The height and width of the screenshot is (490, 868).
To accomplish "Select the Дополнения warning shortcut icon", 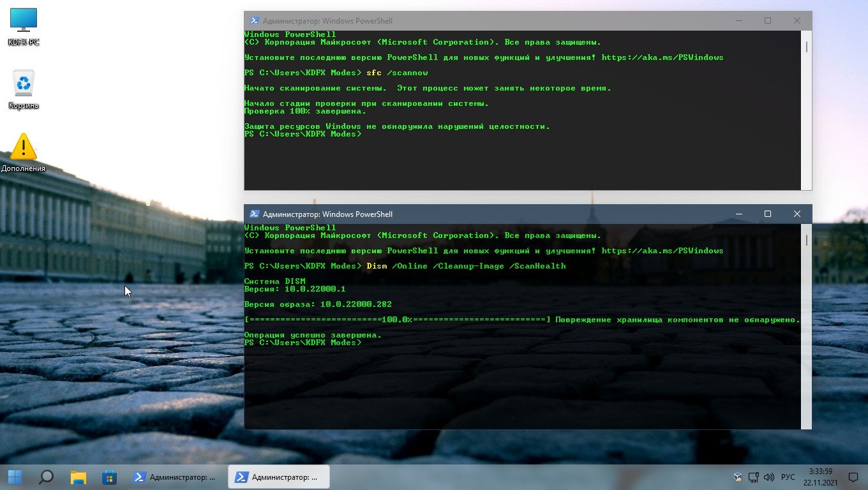I will (x=24, y=152).
